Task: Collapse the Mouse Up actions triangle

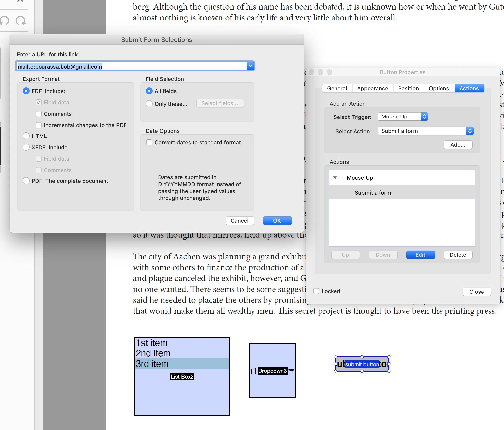Action: point(335,177)
